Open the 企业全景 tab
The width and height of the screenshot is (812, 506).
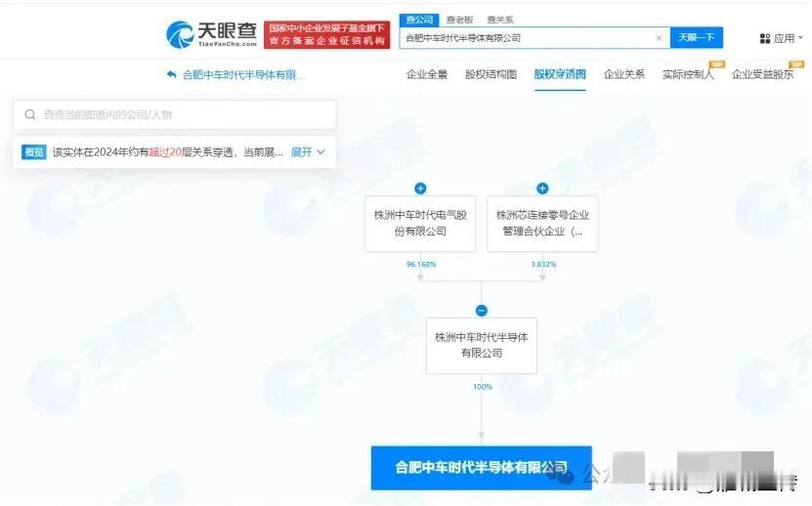point(427,74)
